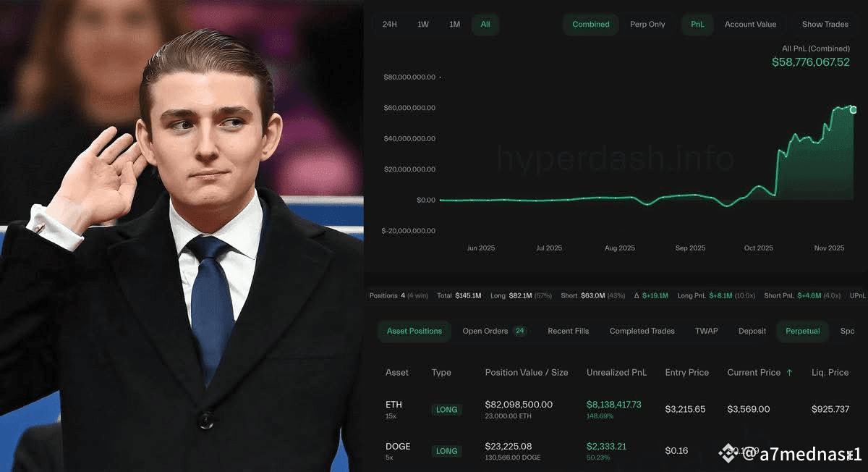The width and height of the screenshot is (868, 472).
Task: Toggle Perp Only view
Action: coord(647,25)
